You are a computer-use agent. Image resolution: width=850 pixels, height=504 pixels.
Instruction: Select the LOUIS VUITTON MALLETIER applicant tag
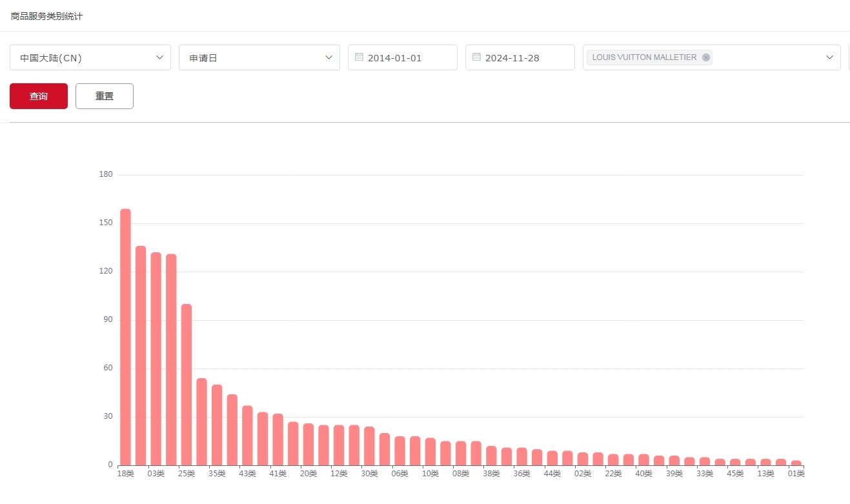(644, 57)
